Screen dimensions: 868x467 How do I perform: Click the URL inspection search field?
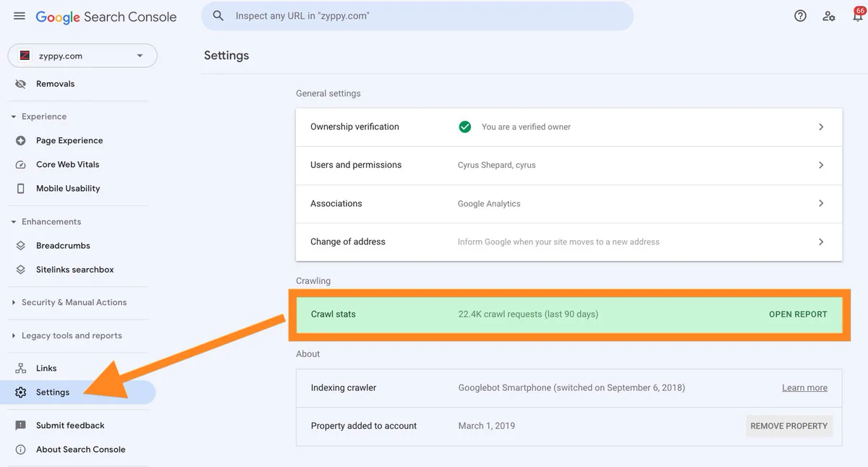[x=417, y=16]
